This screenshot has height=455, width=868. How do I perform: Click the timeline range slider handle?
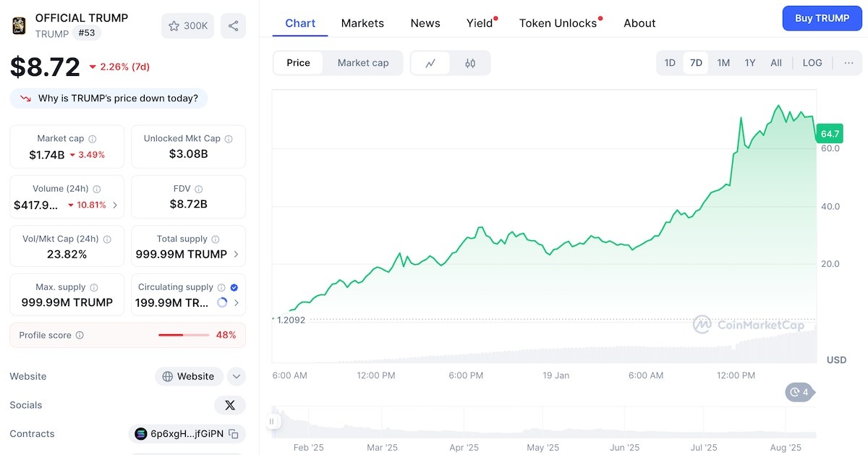[273, 421]
